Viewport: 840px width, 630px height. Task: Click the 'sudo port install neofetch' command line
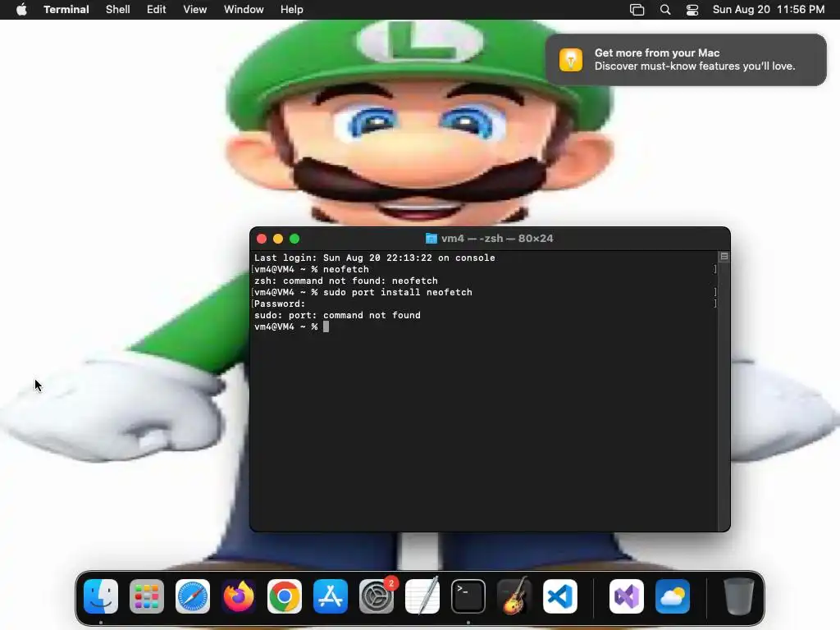pos(363,293)
